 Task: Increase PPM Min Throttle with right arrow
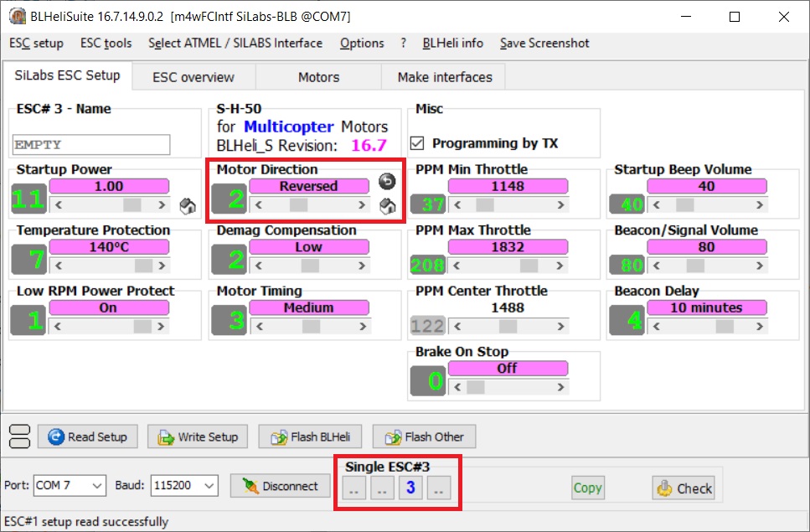[560, 205]
